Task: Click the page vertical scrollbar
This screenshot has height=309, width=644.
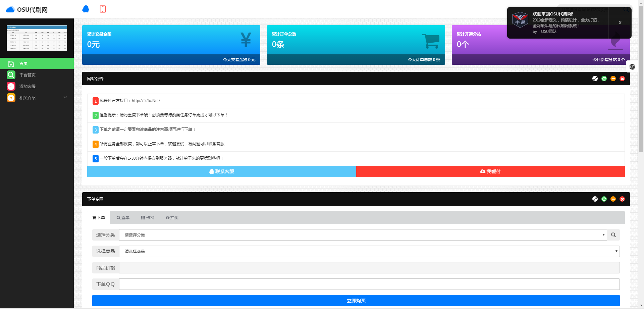Action: (641, 79)
